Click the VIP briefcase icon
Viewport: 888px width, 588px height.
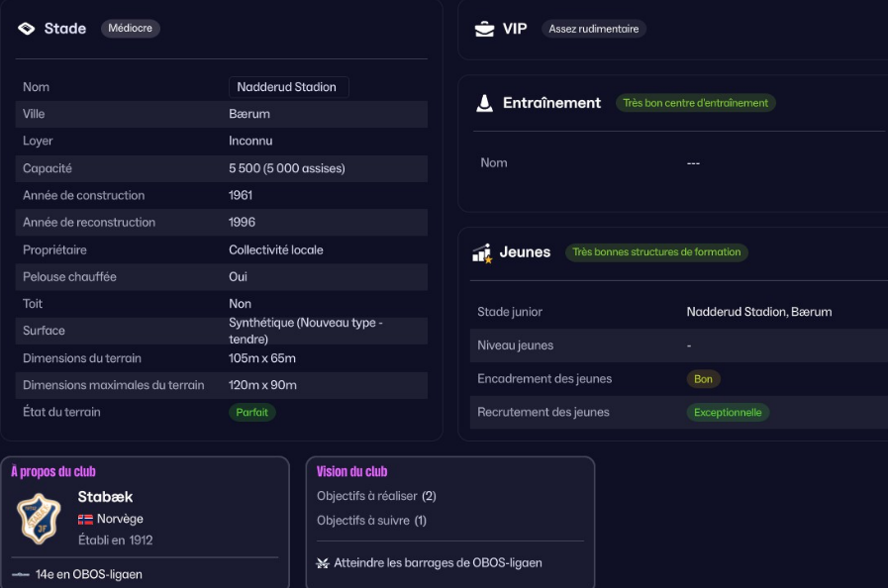click(x=484, y=29)
